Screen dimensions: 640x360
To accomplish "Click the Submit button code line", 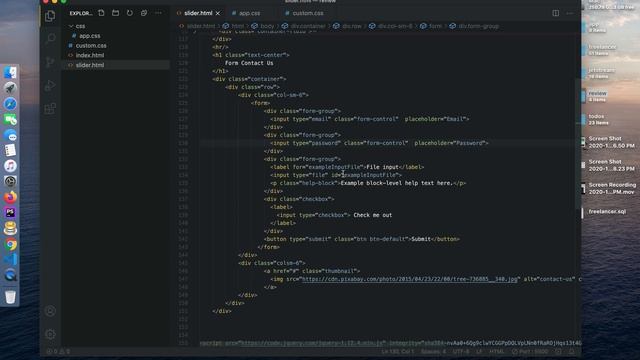I will coord(362,239).
